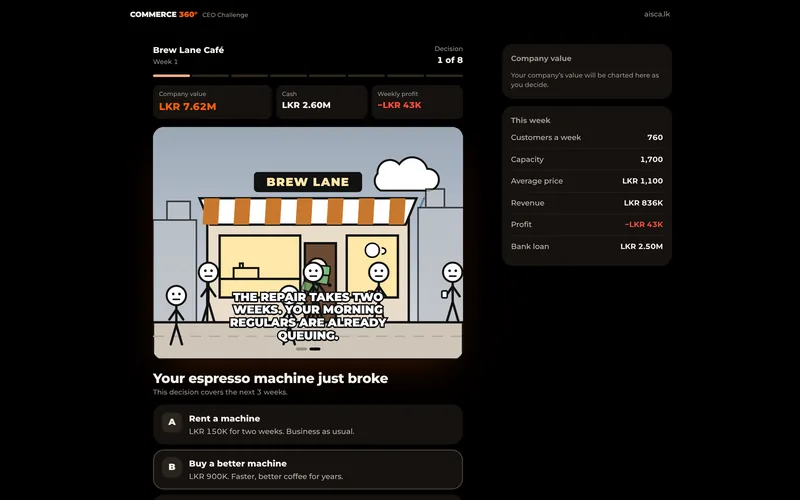Open the aisca.lk link

coord(657,14)
